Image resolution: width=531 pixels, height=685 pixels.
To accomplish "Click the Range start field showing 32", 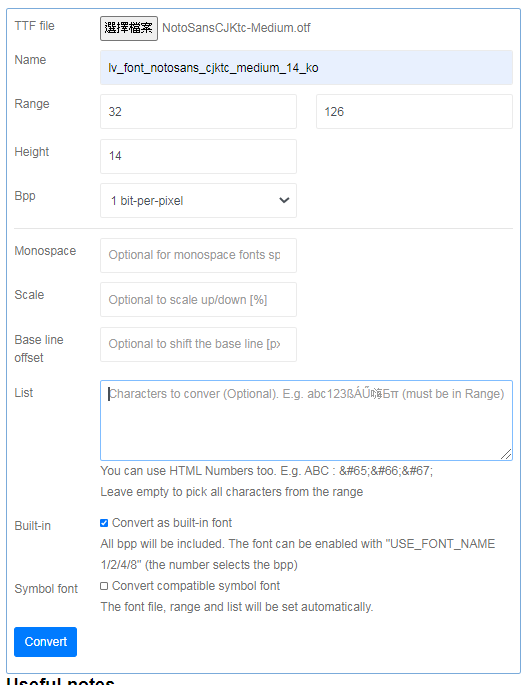I will click(198, 111).
